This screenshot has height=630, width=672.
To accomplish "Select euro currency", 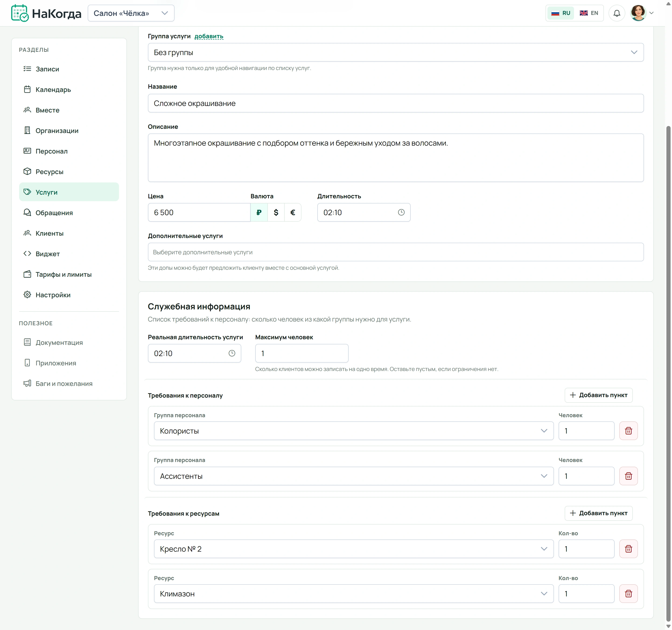I will [293, 212].
